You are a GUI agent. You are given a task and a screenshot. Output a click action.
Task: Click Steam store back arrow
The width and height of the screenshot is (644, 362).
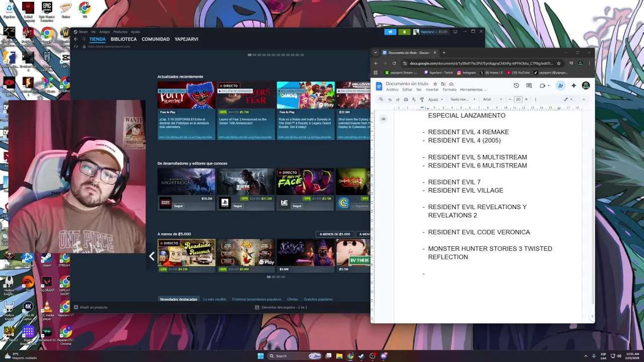tap(76, 39)
